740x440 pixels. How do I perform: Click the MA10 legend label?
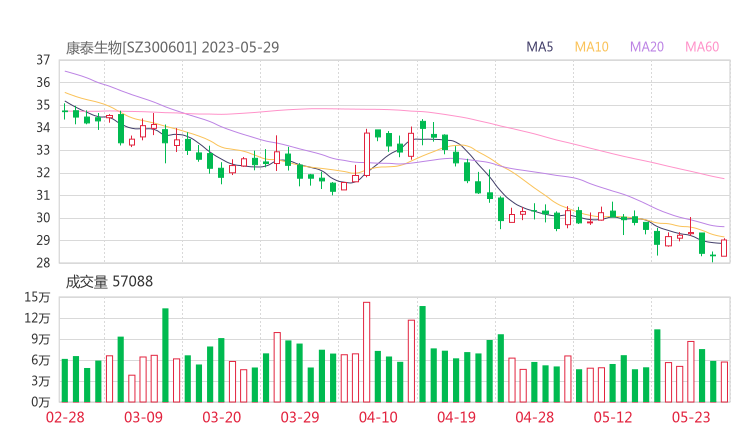pyautogui.click(x=591, y=47)
